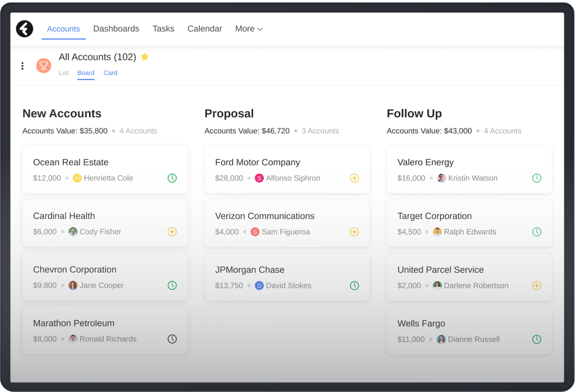Click the clock icon on JPMorgan Chase
575x392 pixels.
[x=354, y=286]
